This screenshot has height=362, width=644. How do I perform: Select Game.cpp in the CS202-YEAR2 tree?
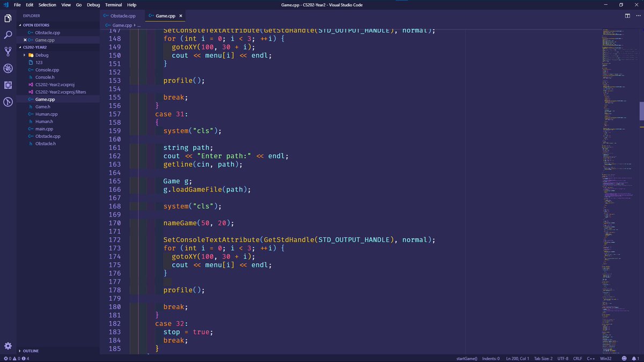pyautogui.click(x=45, y=99)
